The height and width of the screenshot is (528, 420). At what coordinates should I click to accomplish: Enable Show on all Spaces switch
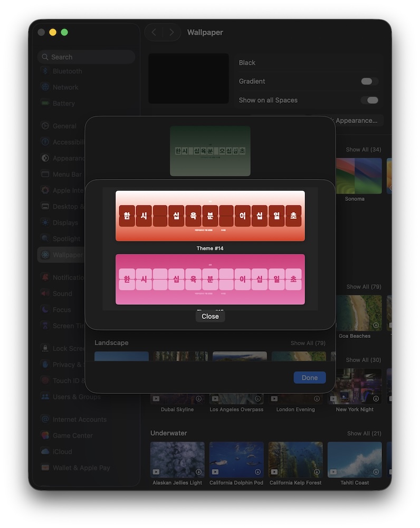pos(369,100)
